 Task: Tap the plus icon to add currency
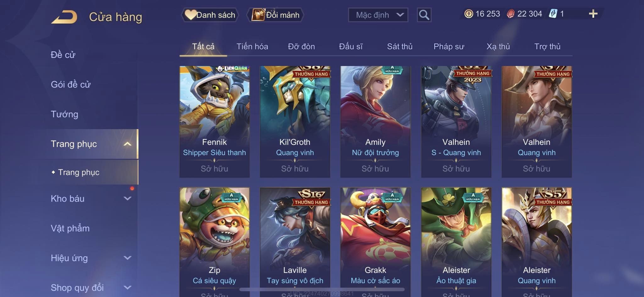pyautogui.click(x=593, y=14)
